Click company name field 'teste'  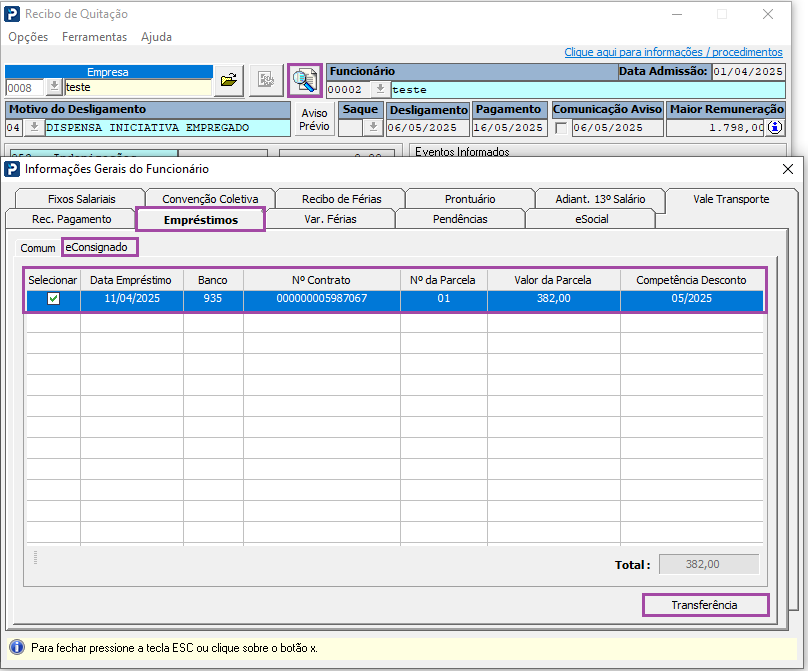pos(138,88)
